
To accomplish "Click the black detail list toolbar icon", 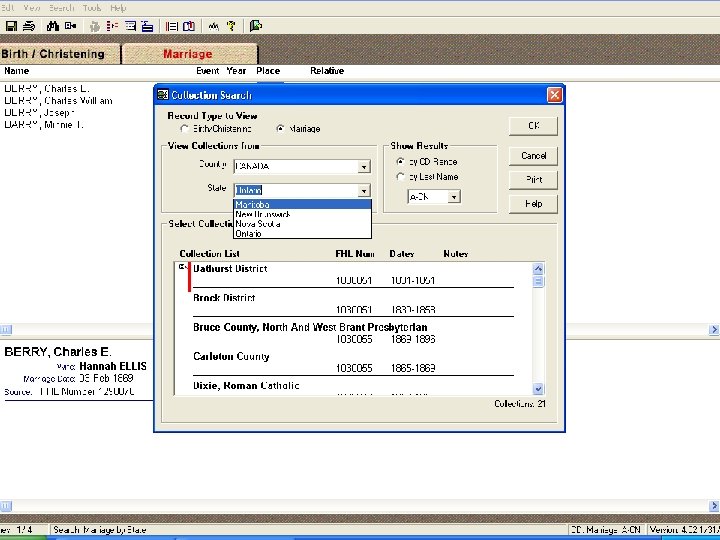I will (x=130, y=26).
